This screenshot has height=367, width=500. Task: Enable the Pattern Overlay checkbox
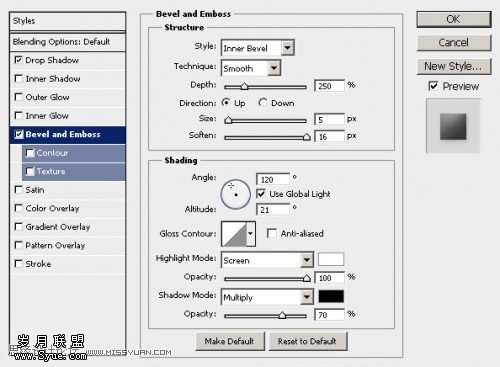click(x=19, y=245)
